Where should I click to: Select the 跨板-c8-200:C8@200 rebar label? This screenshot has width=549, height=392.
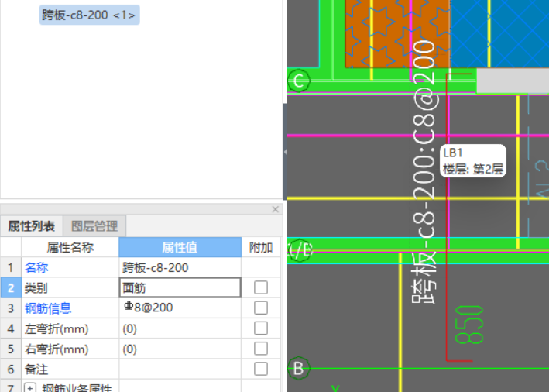tap(424, 172)
